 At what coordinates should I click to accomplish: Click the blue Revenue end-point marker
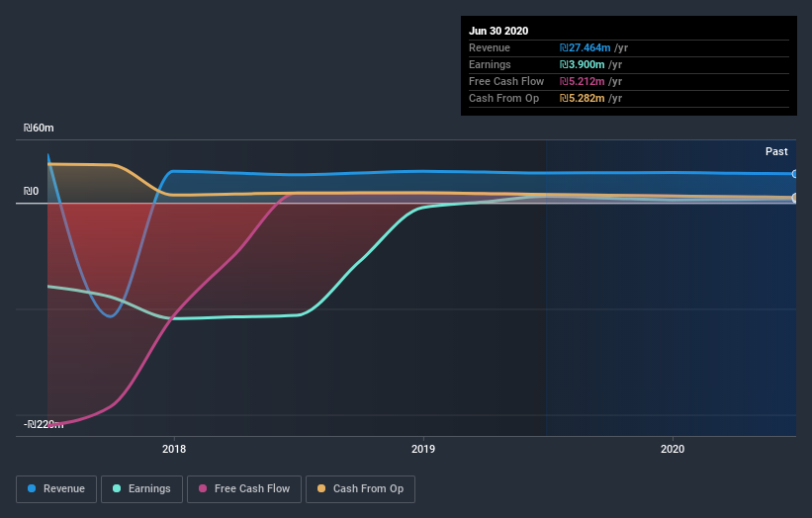[x=794, y=174]
